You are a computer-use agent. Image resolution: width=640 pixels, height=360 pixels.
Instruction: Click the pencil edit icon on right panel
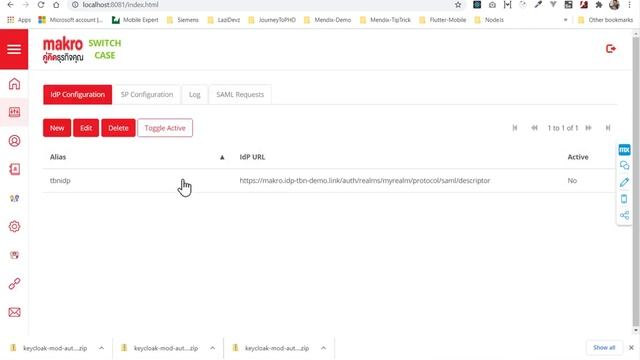point(624,182)
